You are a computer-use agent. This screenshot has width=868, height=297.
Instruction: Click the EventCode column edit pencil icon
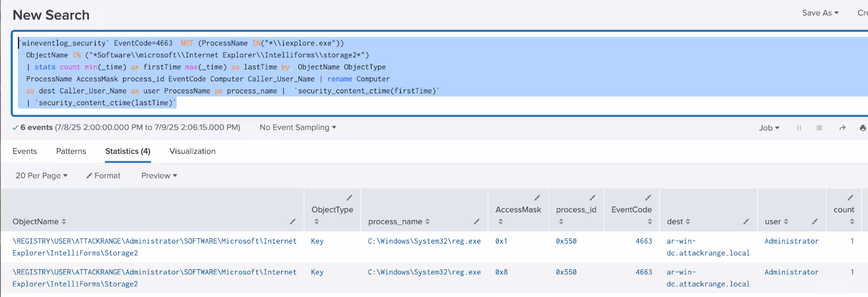[648, 198]
